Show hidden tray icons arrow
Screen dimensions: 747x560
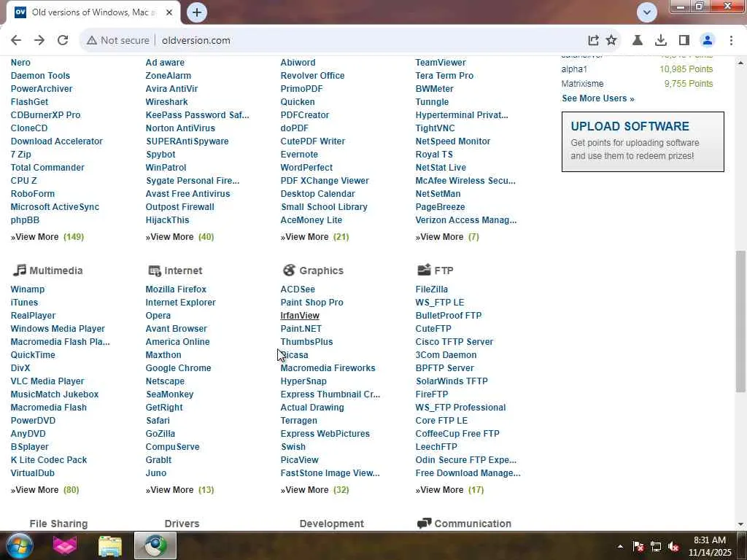click(x=620, y=546)
